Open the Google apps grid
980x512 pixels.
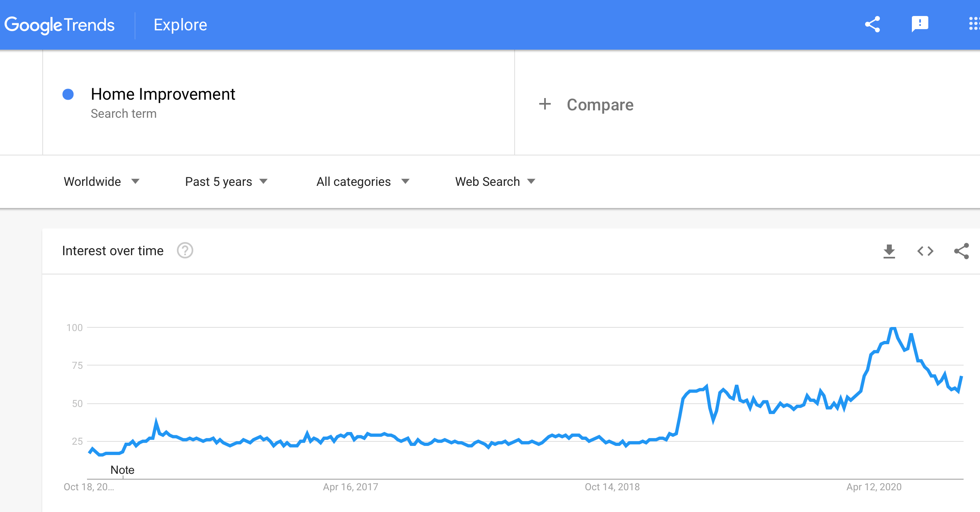(x=974, y=24)
